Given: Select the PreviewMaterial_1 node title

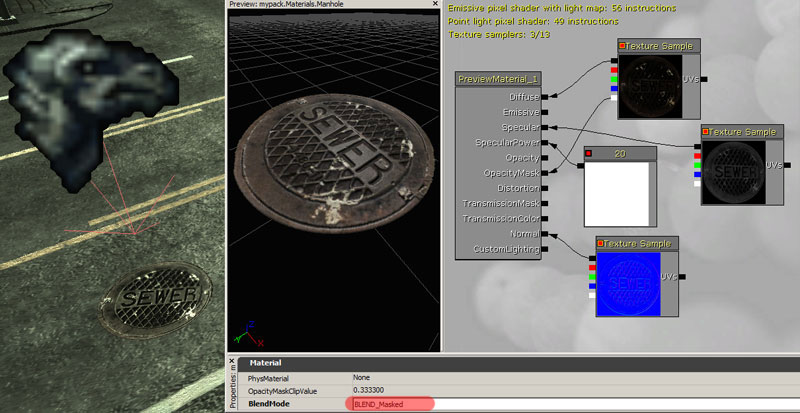Looking at the screenshot, I should pos(498,79).
